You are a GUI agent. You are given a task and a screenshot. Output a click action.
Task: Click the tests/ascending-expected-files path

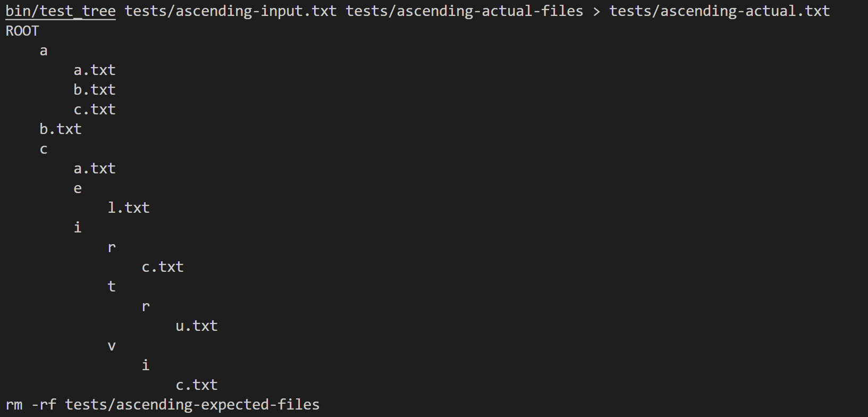point(192,405)
